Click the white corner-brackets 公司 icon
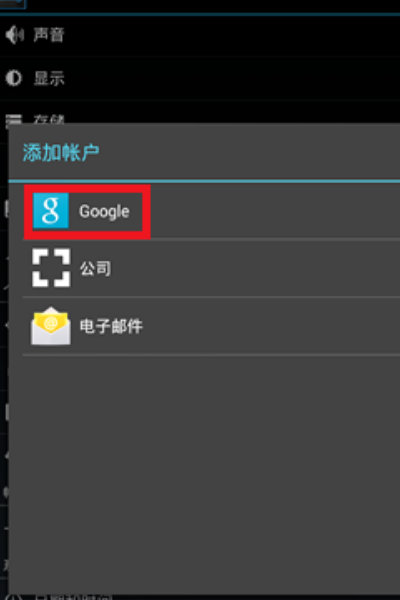Viewport: 400px width, 600px height. click(51, 268)
